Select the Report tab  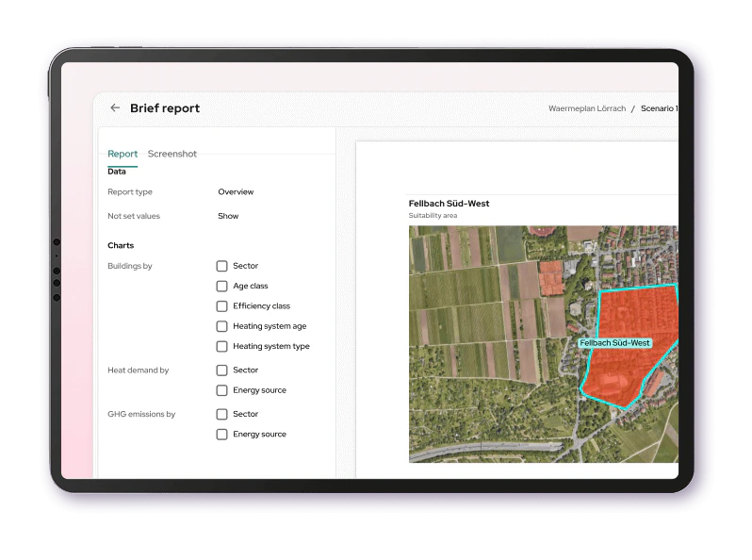[123, 154]
